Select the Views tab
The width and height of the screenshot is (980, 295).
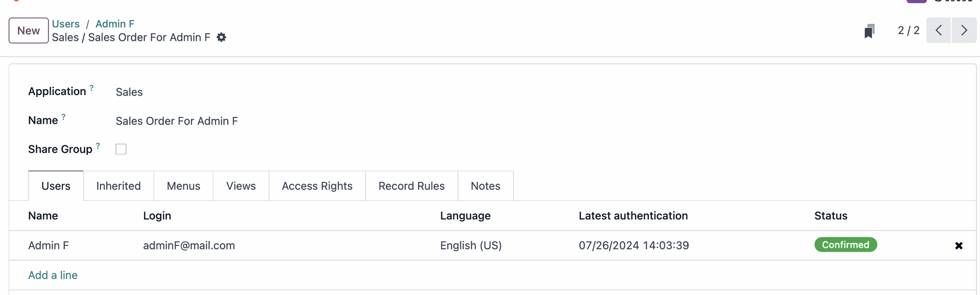pyautogui.click(x=241, y=186)
